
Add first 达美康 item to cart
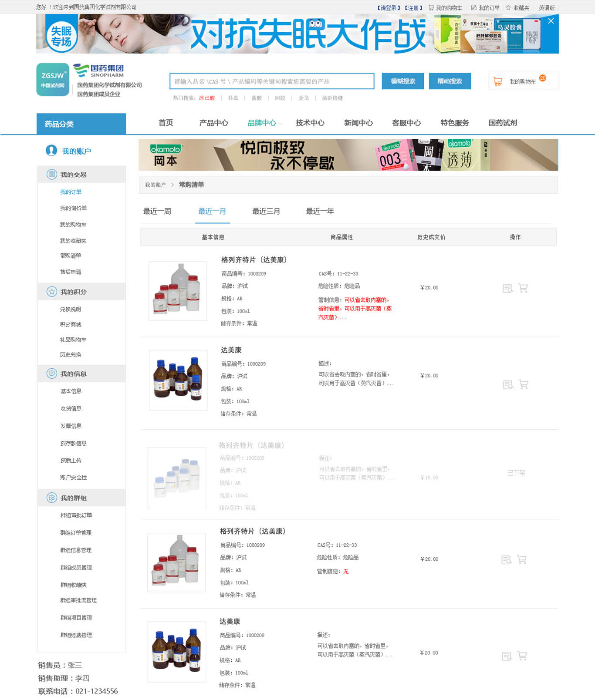(x=524, y=384)
